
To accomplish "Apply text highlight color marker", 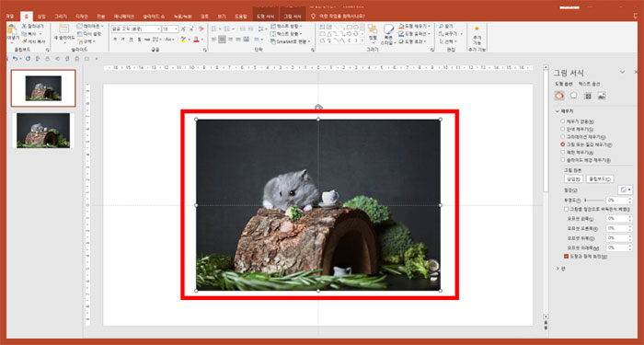I will tap(183, 40).
